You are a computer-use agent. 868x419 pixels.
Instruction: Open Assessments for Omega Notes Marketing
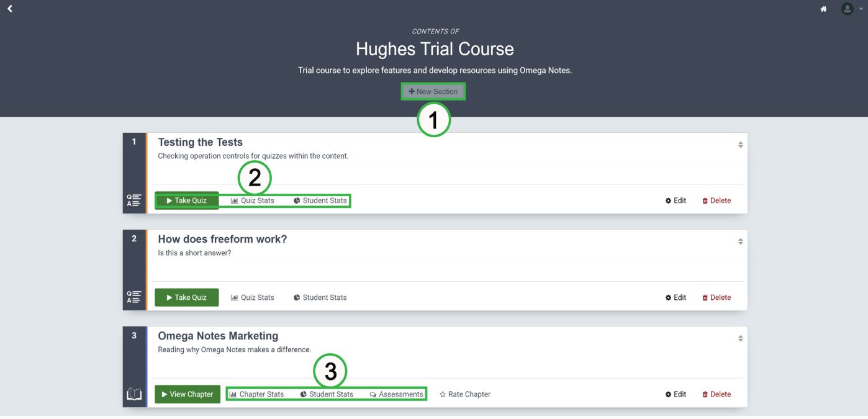point(397,394)
